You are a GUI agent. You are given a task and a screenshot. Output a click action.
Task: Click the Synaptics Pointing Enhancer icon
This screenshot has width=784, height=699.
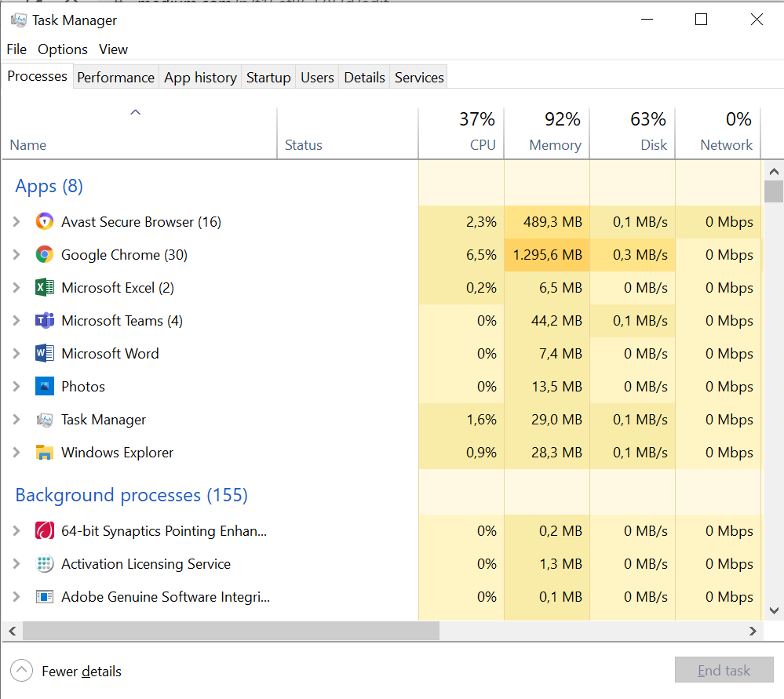(45, 530)
